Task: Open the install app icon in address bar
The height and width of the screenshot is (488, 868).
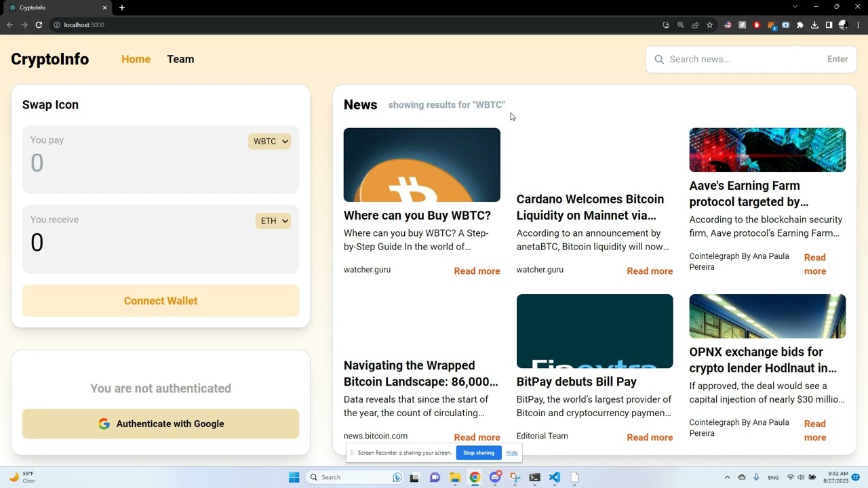Action: (666, 25)
